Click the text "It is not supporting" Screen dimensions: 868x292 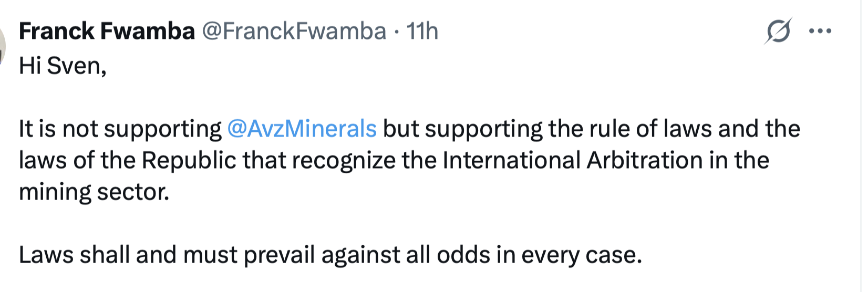click(120, 129)
